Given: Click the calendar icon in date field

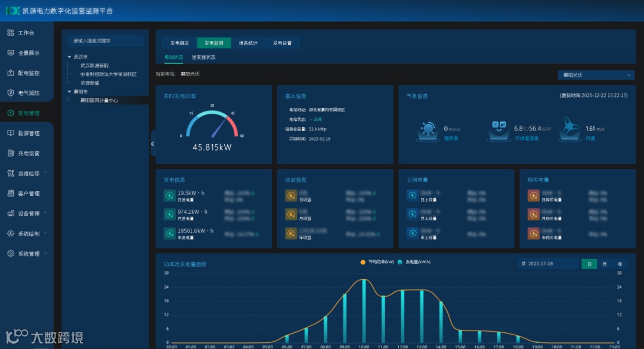Looking at the screenshot, I should (524, 264).
